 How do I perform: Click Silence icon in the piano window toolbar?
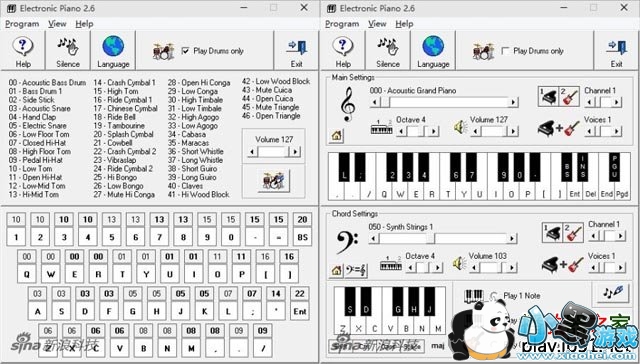(388, 47)
